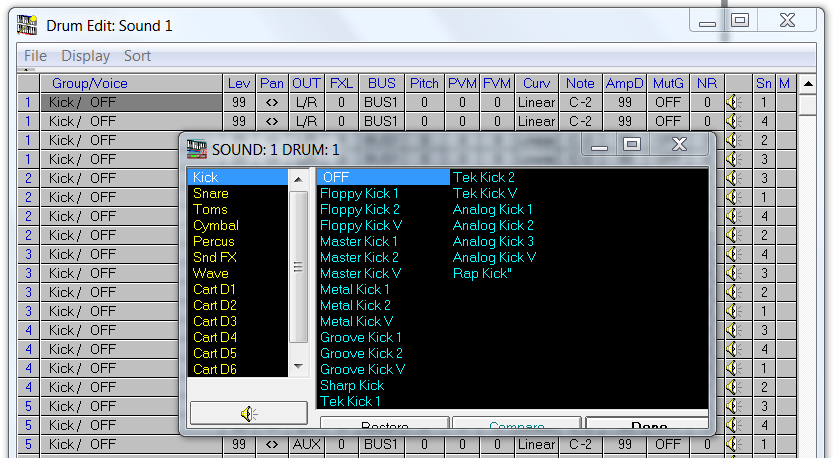Screen dimensions: 837x458
Task: Select Cymbal in the category list
Action: (x=215, y=225)
